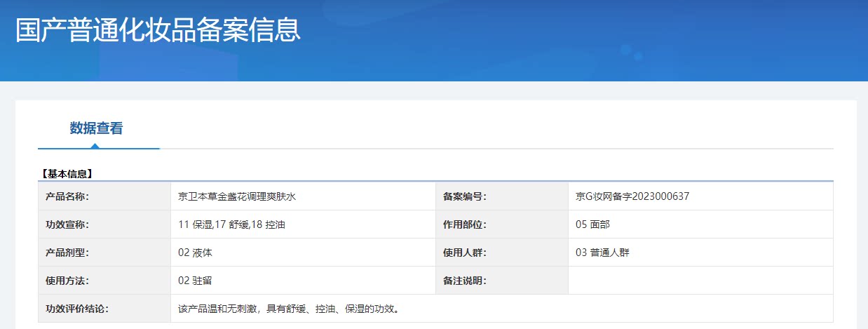Click the 【基本信息】 section heading
The image size is (868, 329).
coord(67,173)
